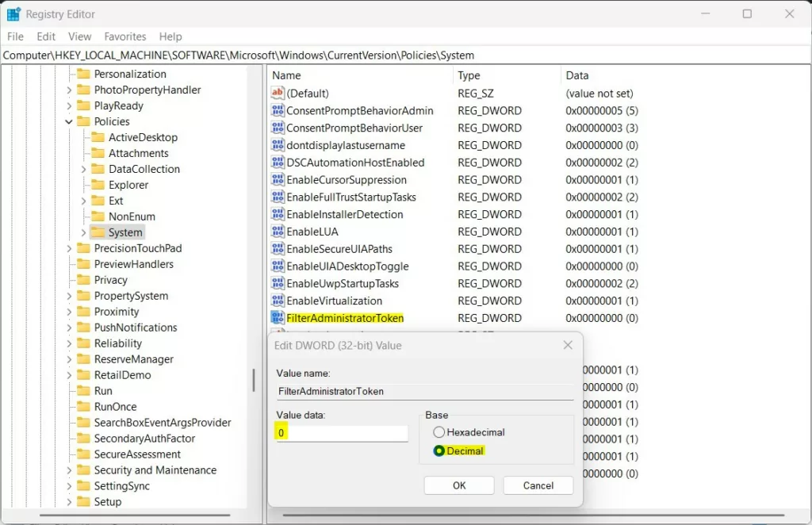Open the Edit menu
This screenshot has height=525, width=812.
coord(46,36)
